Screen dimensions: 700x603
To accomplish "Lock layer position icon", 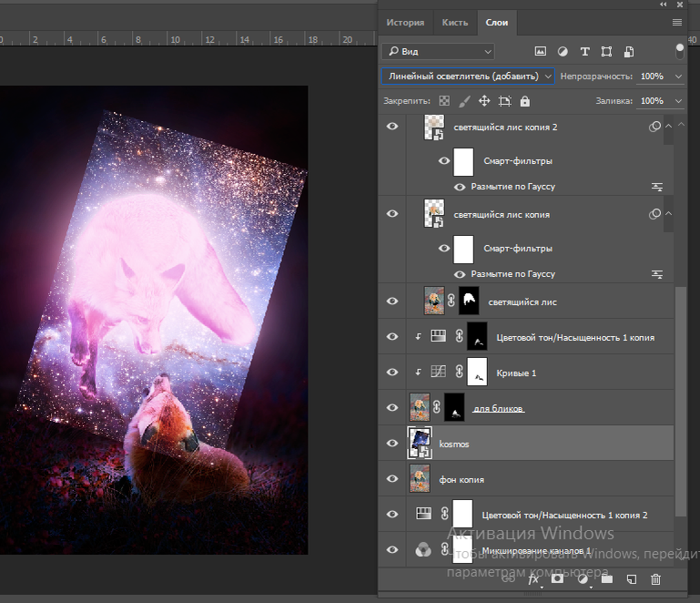I will (484, 101).
